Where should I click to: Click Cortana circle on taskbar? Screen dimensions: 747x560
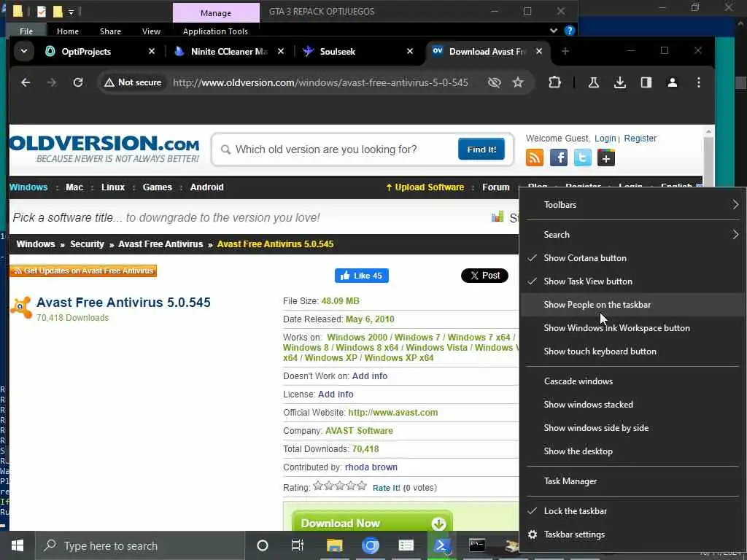(x=263, y=545)
